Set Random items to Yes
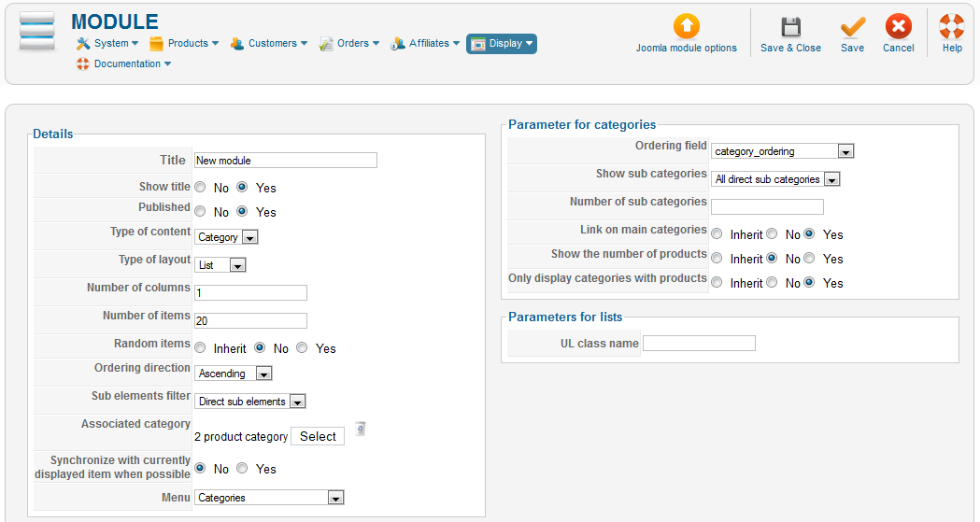Screen dimensions: 980x522 click(302, 348)
